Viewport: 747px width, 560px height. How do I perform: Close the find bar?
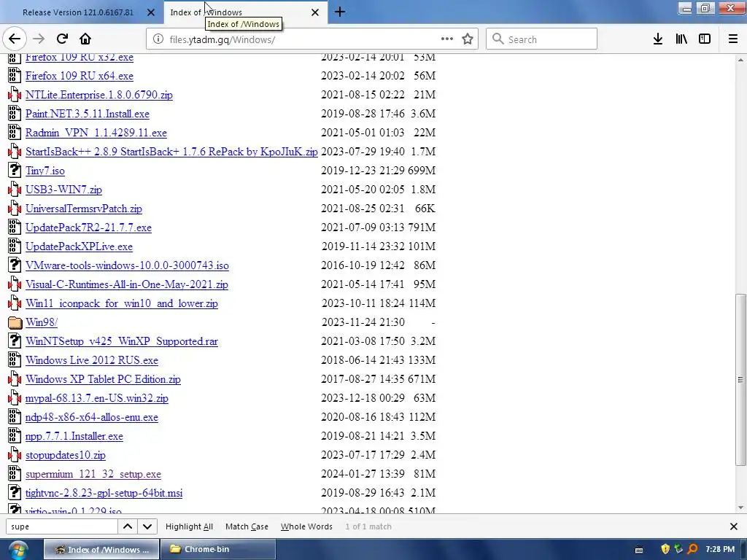[734, 526]
